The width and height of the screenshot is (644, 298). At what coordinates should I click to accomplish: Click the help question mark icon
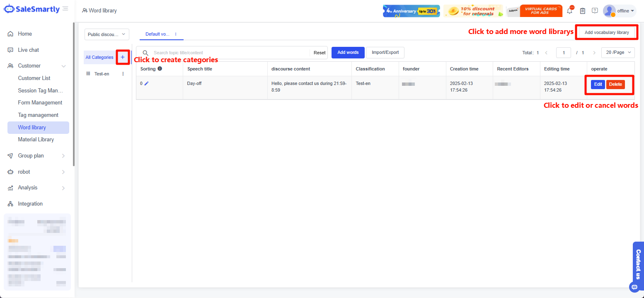coord(595,11)
